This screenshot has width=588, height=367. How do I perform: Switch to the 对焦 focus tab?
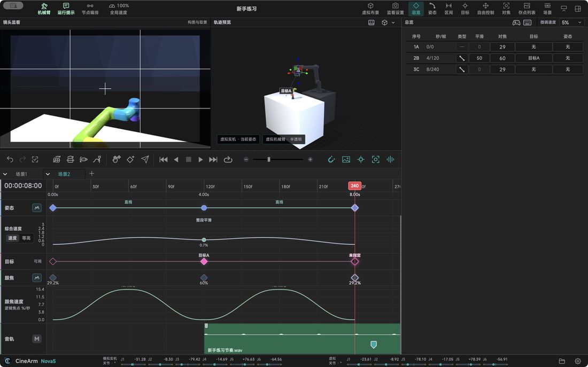click(506, 9)
